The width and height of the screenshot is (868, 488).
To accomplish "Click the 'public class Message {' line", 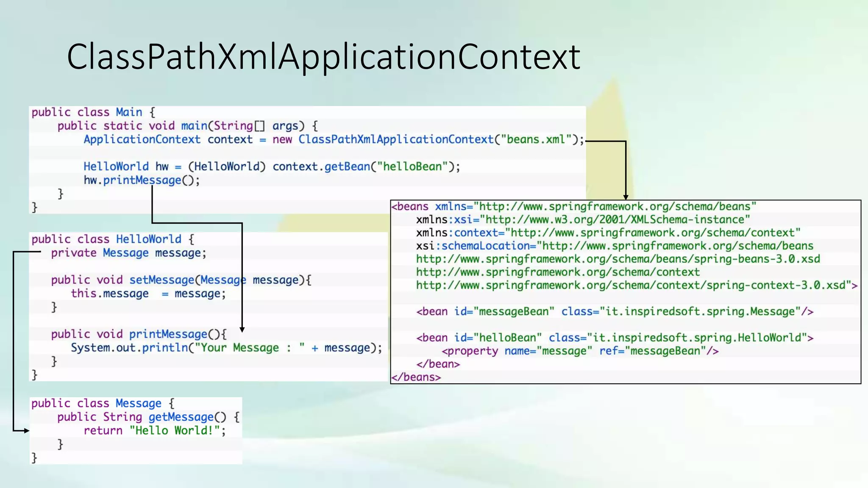I will 103,403.
